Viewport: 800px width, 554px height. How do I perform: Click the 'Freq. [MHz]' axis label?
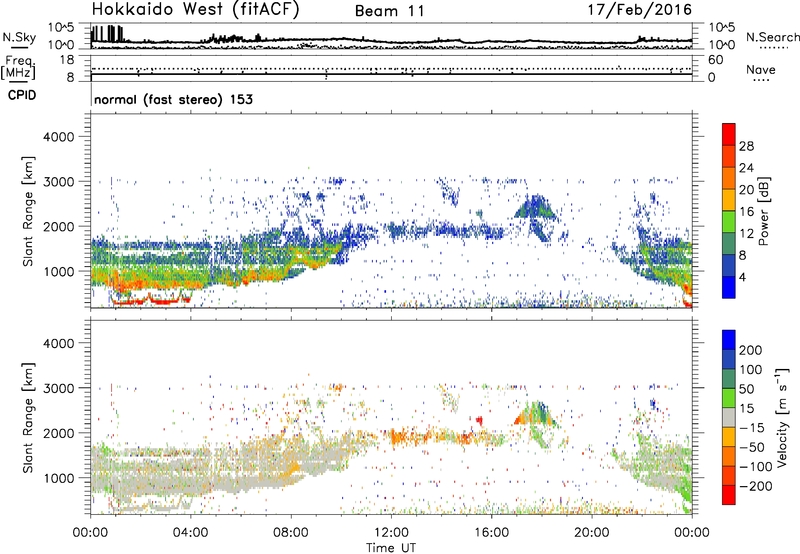point(18,68)
